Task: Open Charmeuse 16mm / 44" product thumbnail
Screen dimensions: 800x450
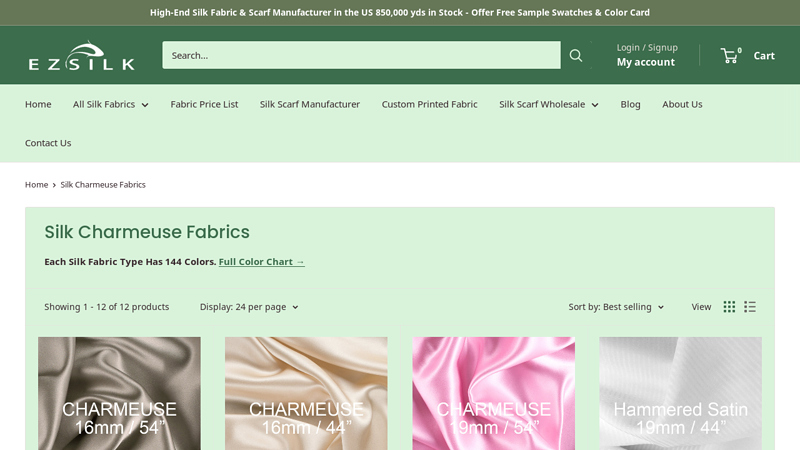Action: [306, 393]
